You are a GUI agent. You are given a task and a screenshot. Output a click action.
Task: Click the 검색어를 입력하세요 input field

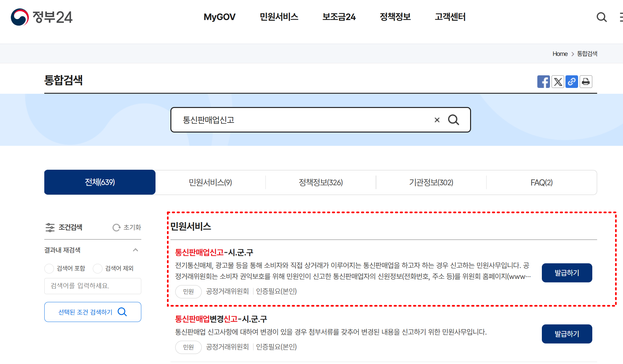point(92,286)
